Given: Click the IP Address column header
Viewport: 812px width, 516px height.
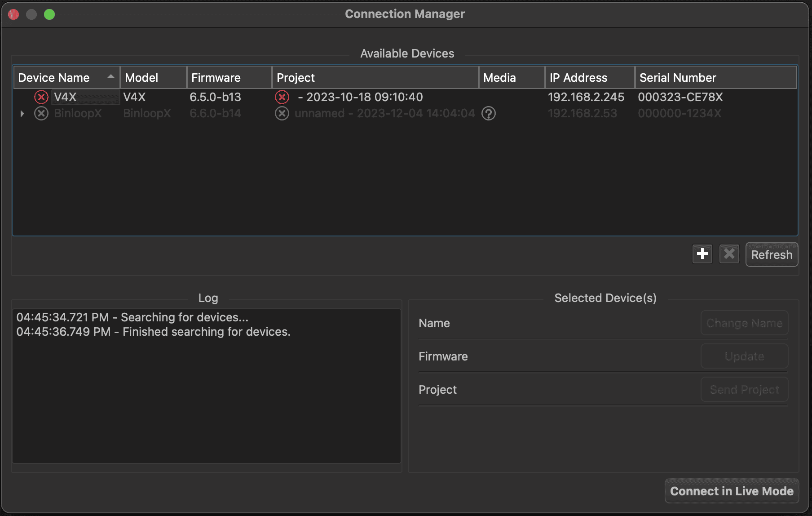Looking at the screenshot, I should pos(589,78).
